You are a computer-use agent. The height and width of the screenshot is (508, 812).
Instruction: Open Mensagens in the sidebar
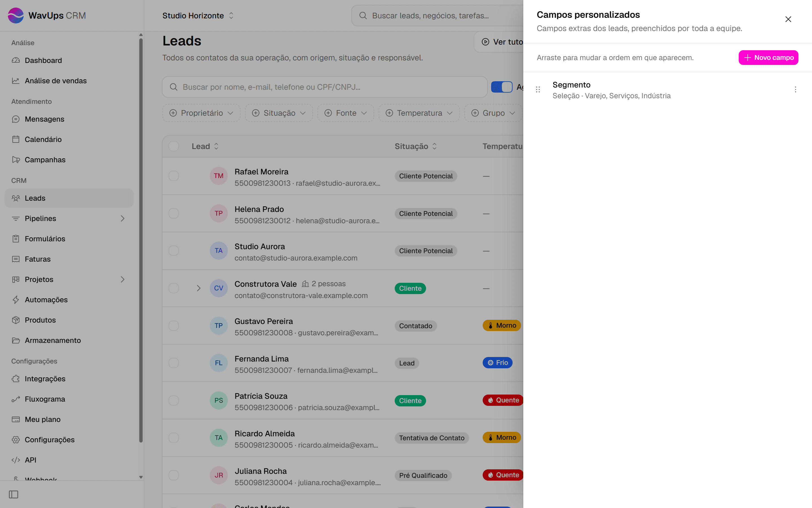69,119
